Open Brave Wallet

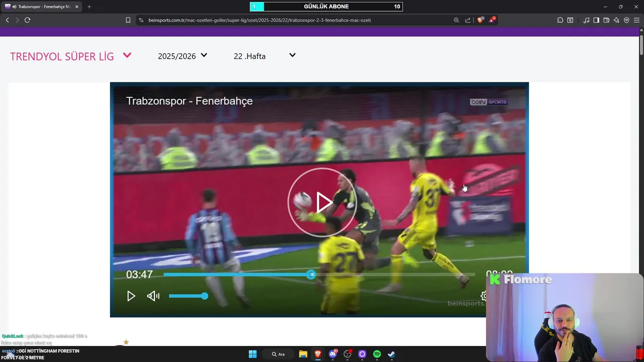click(x=606, y=20)
